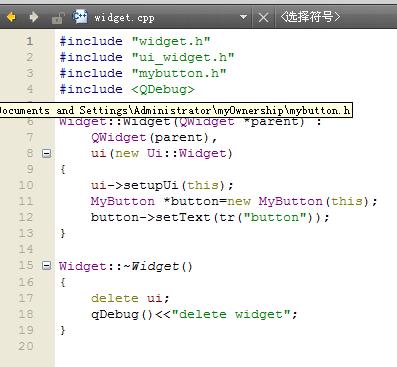Click QWidget(parent) on line 7
This screenshot has height=367, width=397.
151,137
